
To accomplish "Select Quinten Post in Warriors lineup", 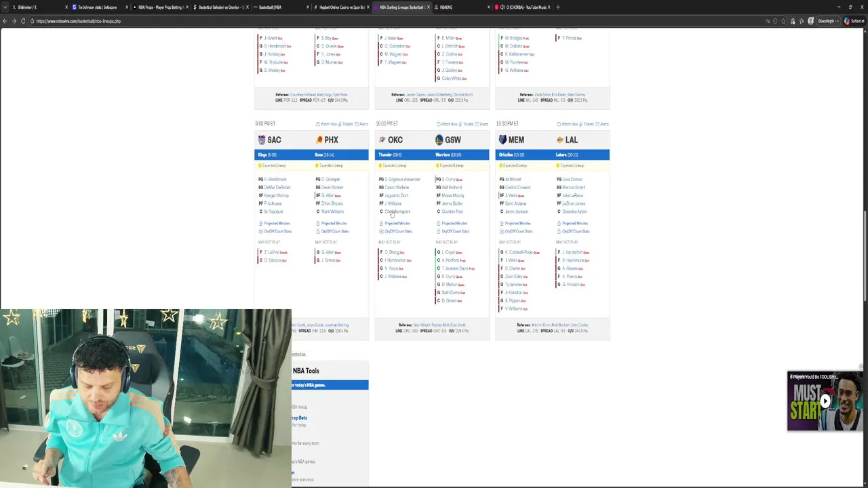I will pos(452,211).
